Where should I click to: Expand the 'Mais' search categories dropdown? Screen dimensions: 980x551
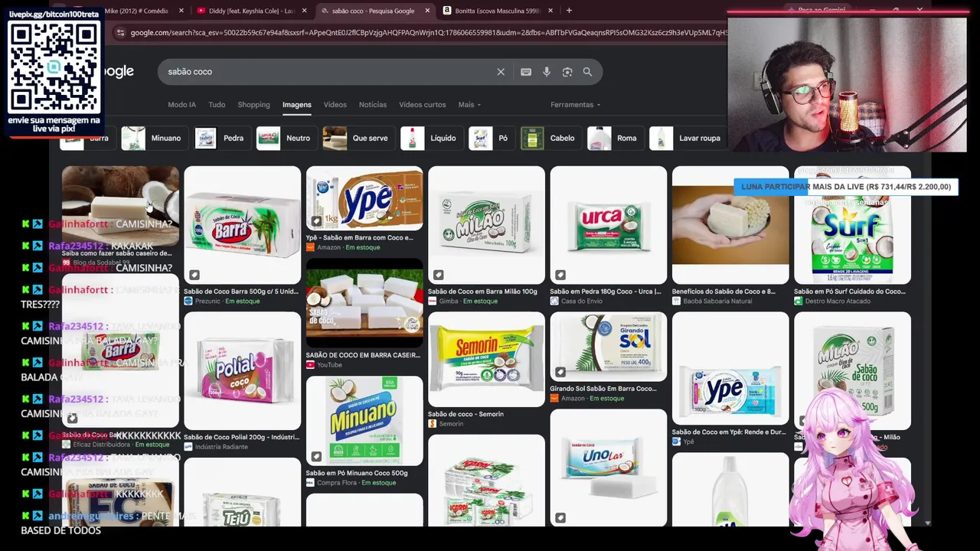pos(469,105)
